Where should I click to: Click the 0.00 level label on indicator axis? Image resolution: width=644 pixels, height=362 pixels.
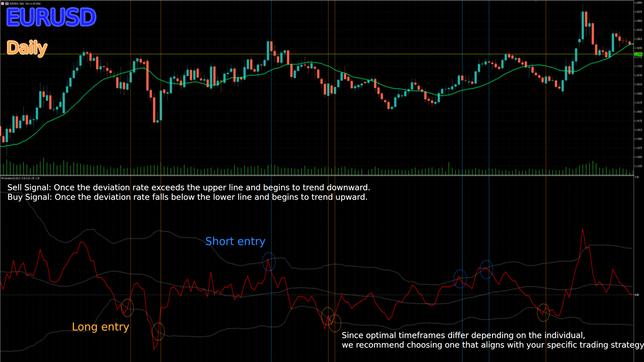pos(637,295)
